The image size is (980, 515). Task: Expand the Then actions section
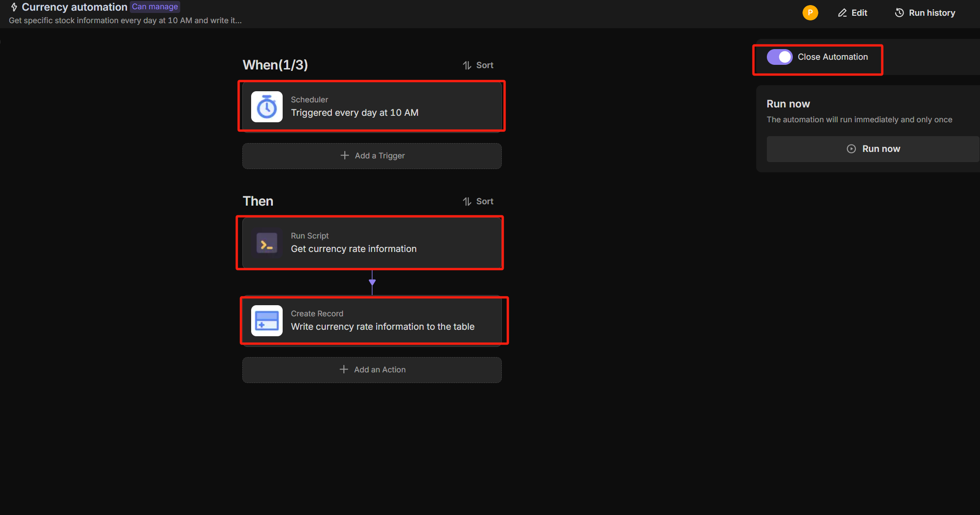pyautogui.click(x=258, y=201)
